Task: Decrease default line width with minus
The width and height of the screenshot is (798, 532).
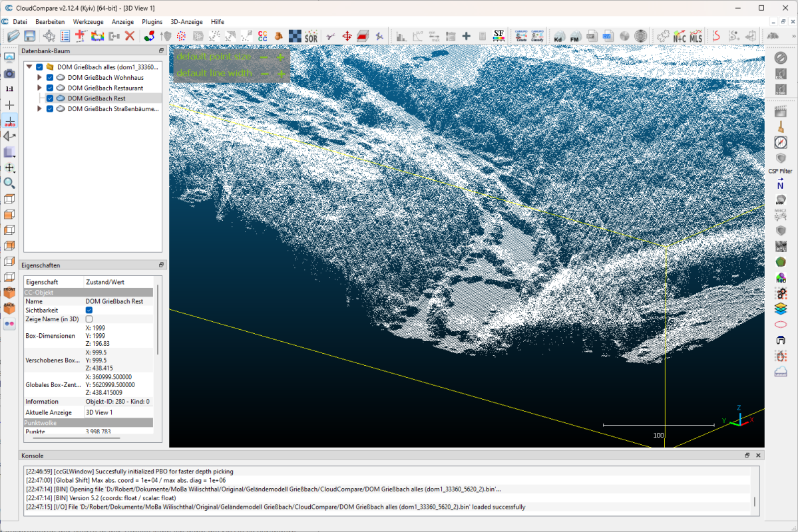Action: click(x=264, y=73)
